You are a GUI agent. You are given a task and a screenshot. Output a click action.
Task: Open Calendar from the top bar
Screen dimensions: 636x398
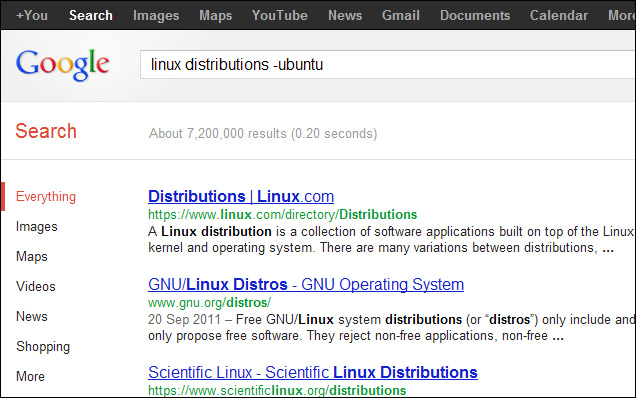coord(559,15)
